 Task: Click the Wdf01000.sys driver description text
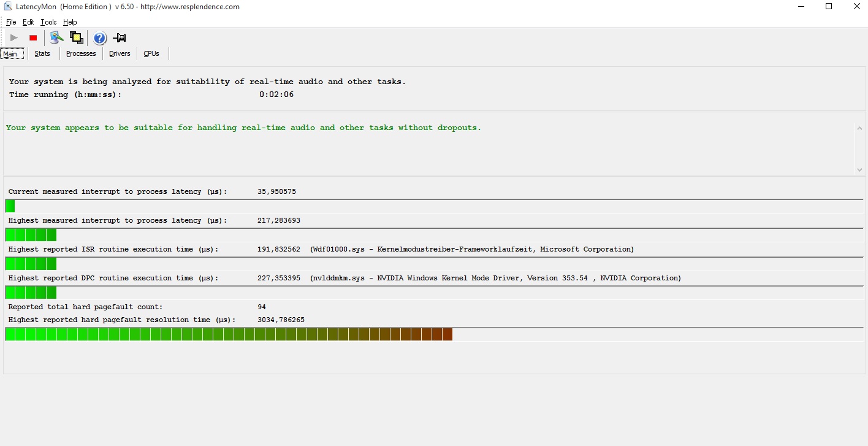tap(472, 250)
